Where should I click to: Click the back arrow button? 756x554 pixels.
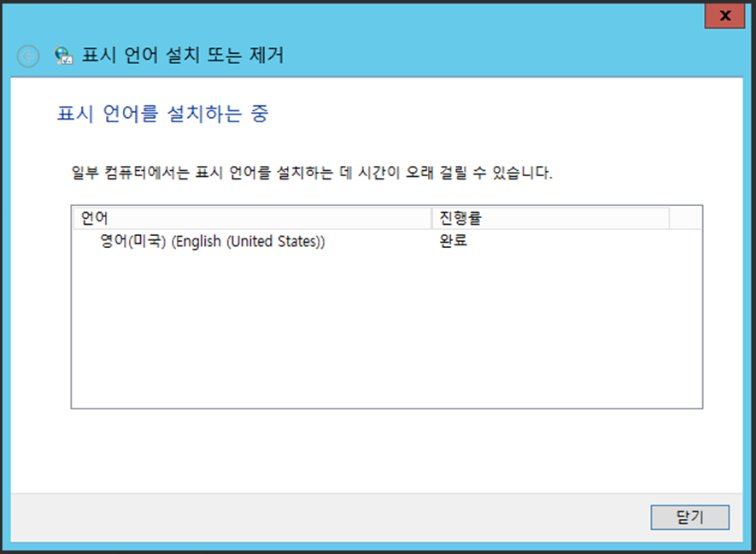point(28,56)
